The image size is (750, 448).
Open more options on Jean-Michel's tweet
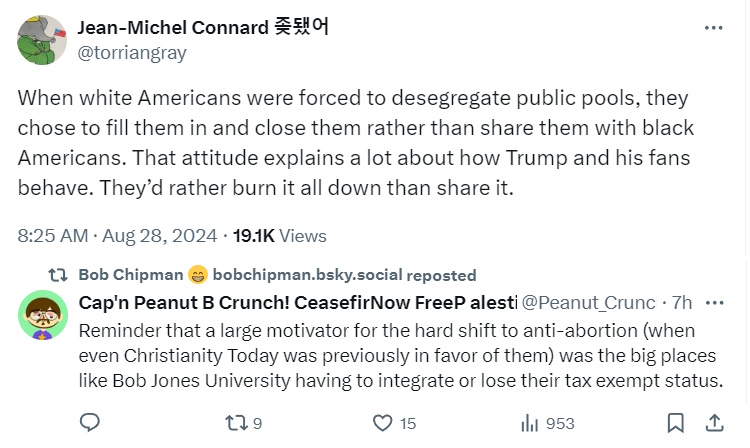[713, 28]
